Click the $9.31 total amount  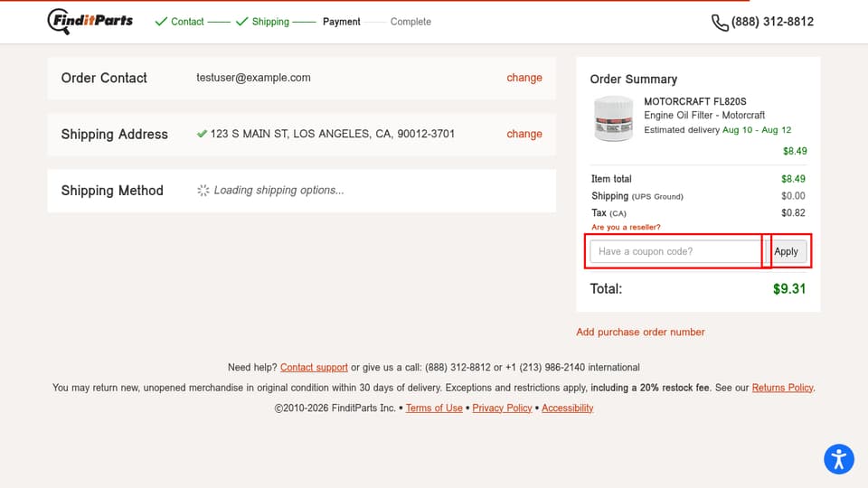pos(789,289)
